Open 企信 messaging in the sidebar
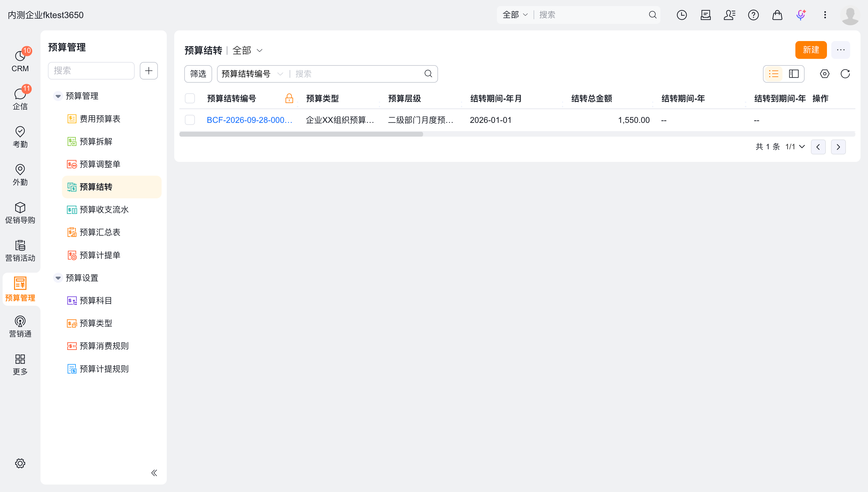The image size is (868, 492). (20, 99)
